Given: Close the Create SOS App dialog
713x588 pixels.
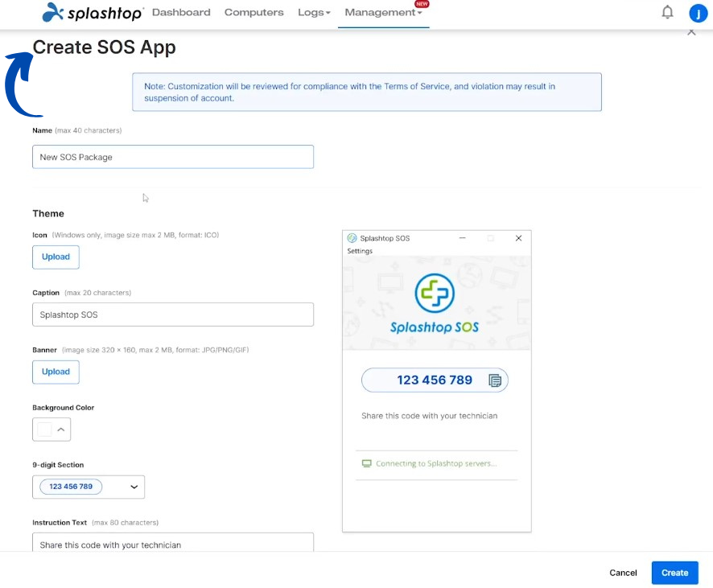Looking at the screenshot, I should 691,32.
